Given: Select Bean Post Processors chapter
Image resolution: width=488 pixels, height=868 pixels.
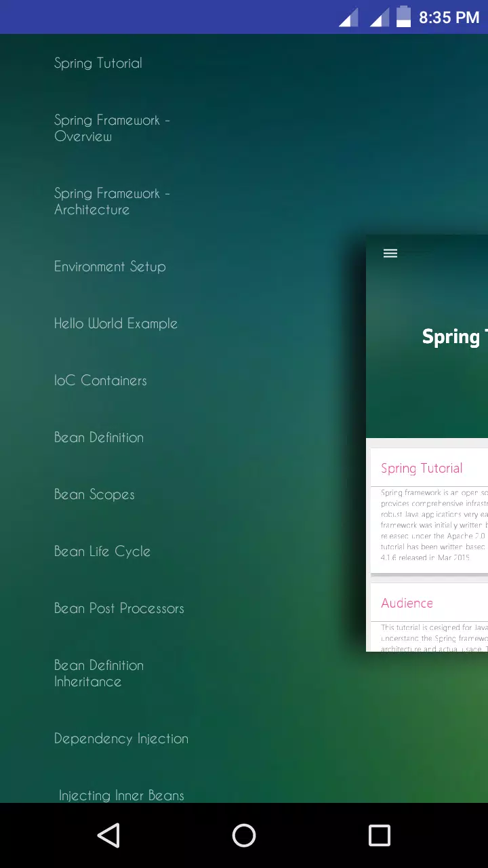Looking at the screenshot, I should 119,608.
